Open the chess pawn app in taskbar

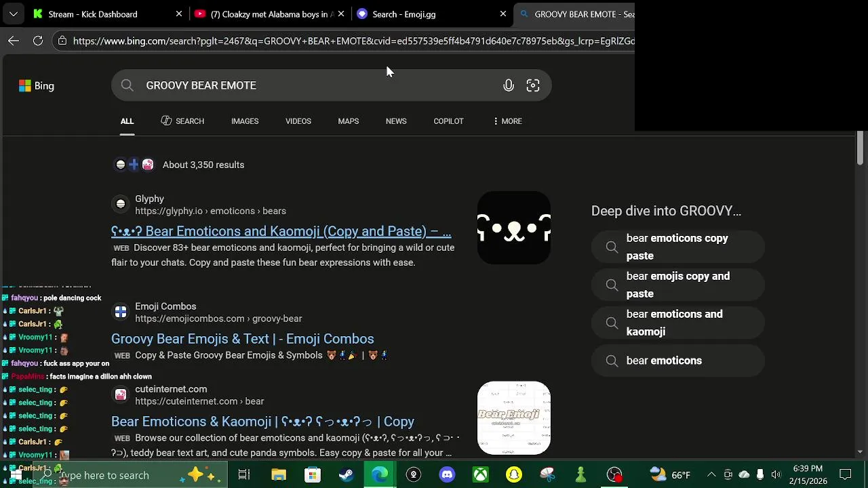coord(580,475)
